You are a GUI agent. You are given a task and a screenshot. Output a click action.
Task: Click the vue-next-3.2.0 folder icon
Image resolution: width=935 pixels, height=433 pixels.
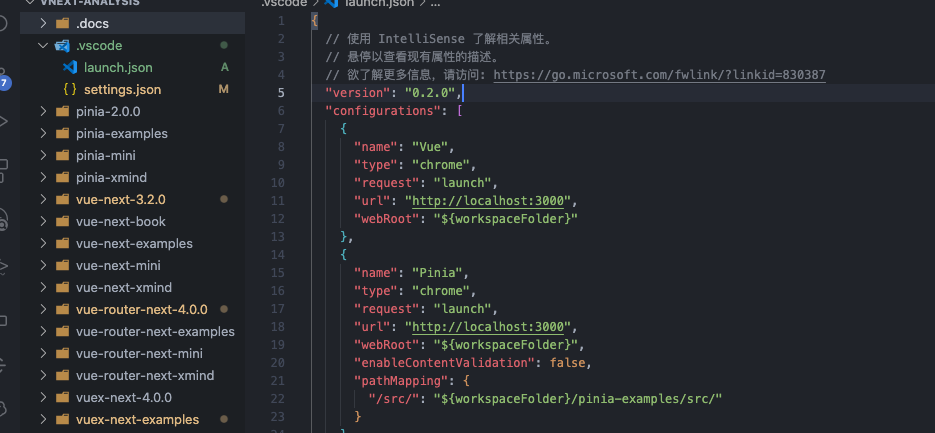pyautogui.click(x=62, y=199)
